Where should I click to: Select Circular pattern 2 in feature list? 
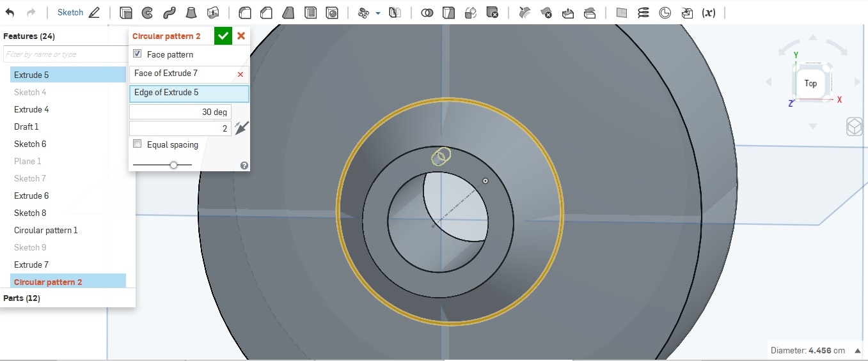68,281
